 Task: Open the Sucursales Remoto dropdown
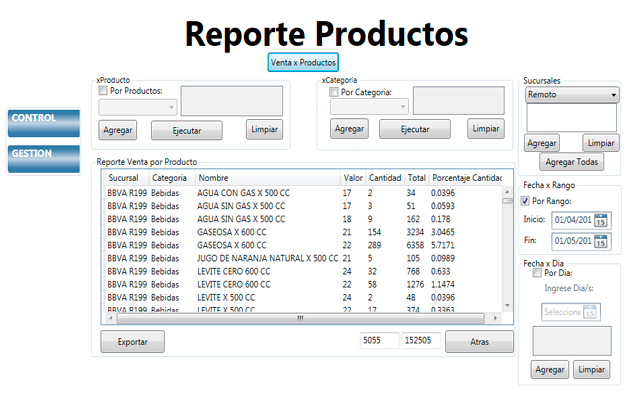click(x=572, y=95)
